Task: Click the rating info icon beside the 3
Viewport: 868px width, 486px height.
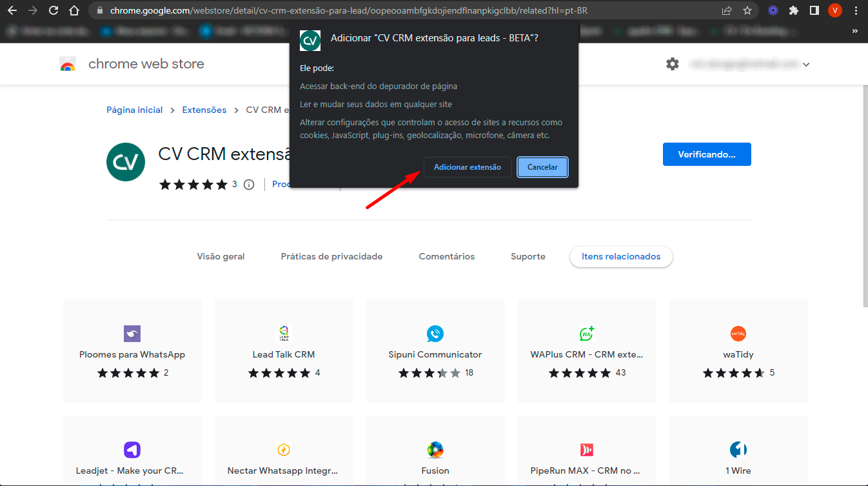Action: 249,185
